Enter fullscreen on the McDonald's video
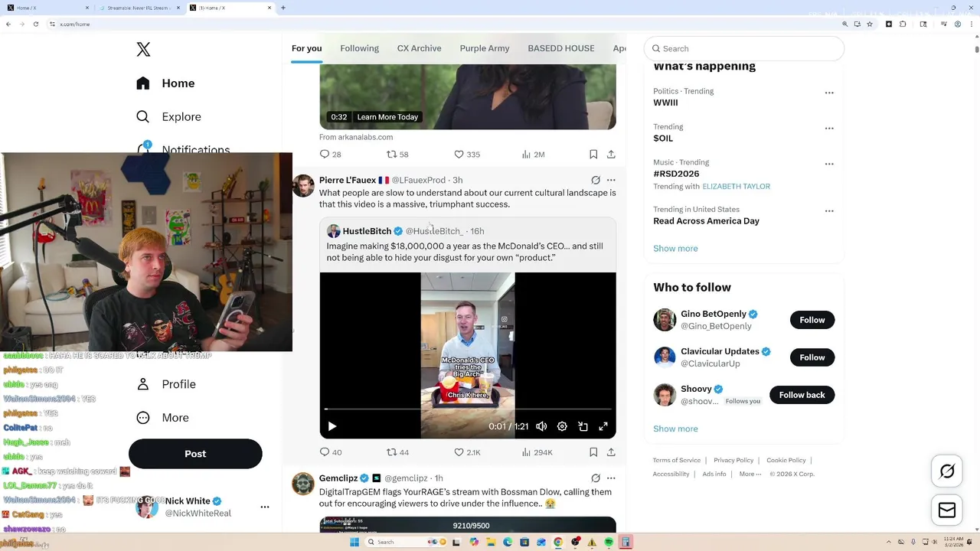980x551 pixels. click(603, 426)
